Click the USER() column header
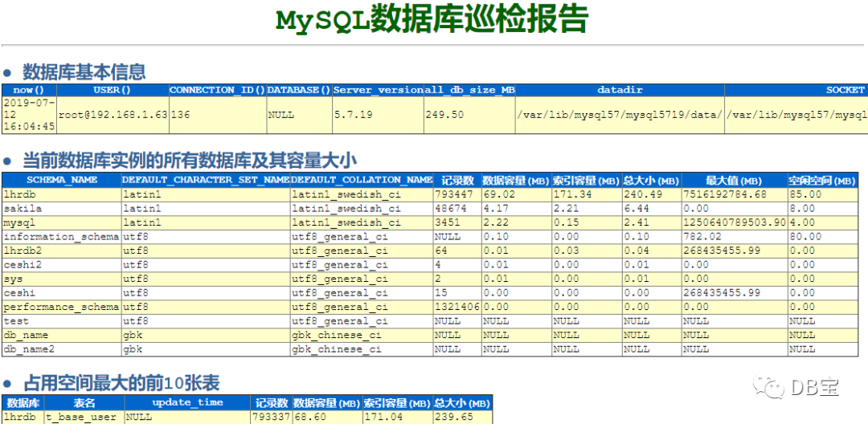868x424 pixels. tap(113, 90)
